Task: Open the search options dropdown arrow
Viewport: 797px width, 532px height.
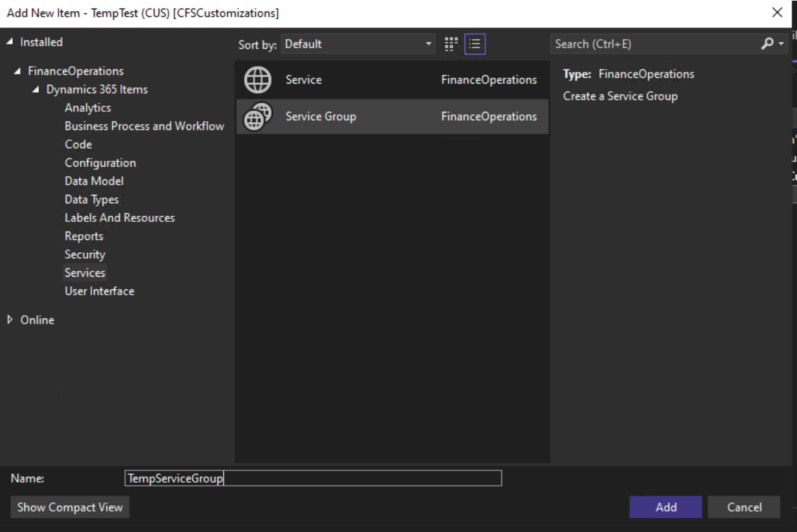Action: click(782, 44)
